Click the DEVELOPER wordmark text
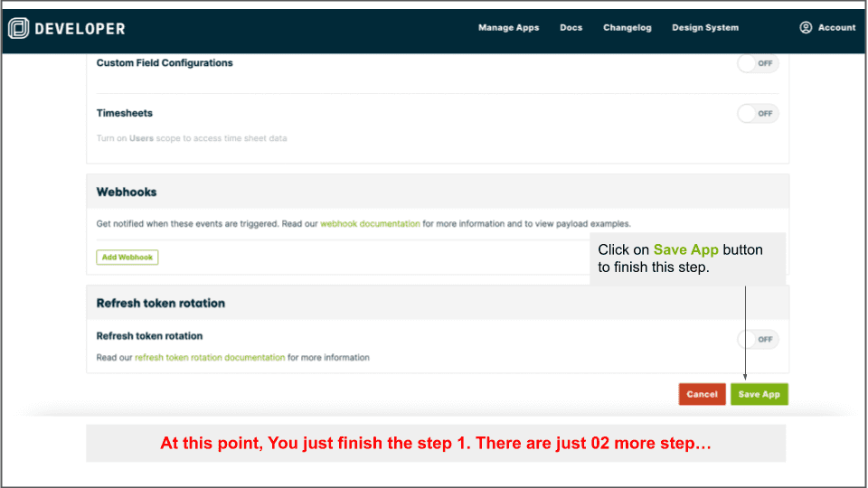868x488 pixels. coord(80,28)
